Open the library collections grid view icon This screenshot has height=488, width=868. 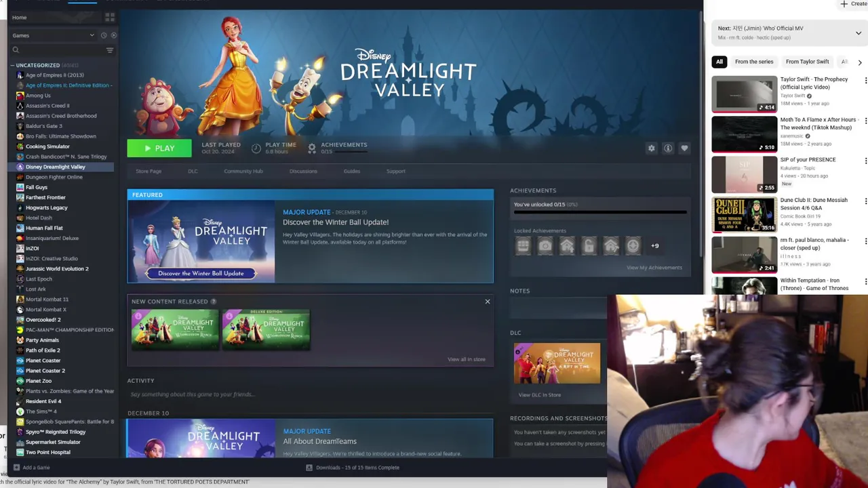(110, 17)
